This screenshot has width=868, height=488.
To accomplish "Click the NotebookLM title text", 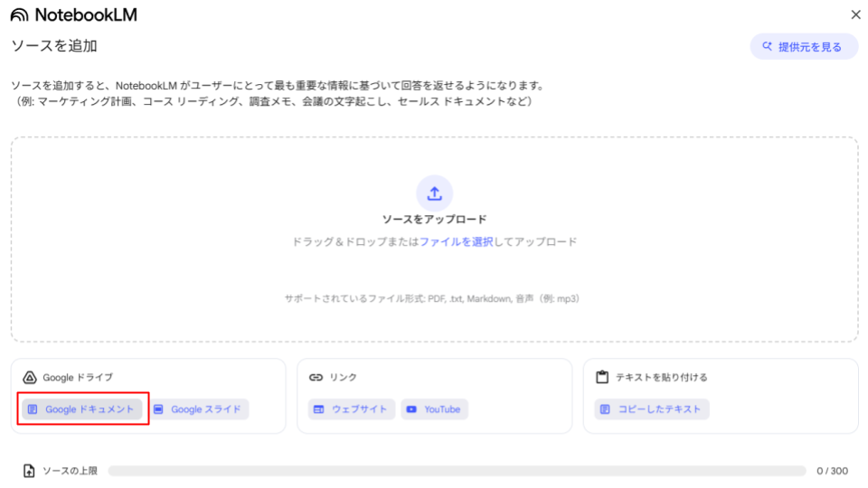I will [86, 15].
